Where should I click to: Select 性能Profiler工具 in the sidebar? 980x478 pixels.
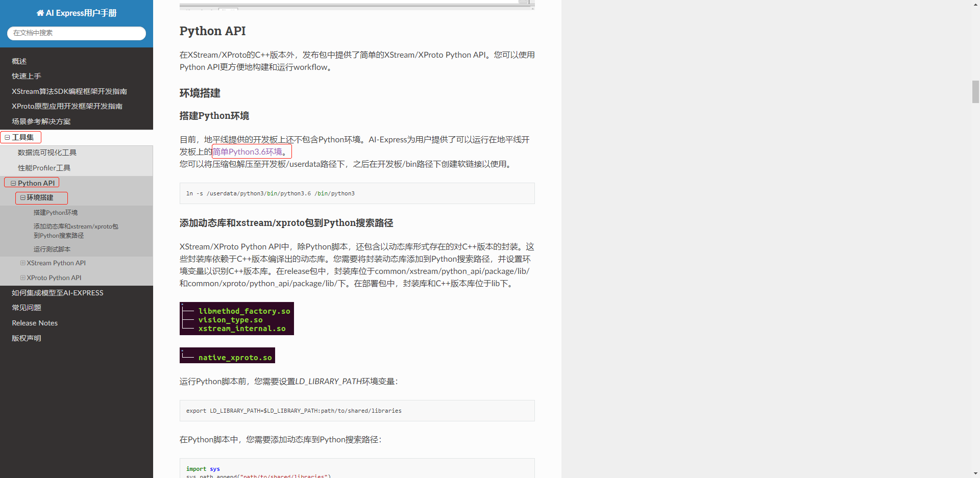point(44,168)
